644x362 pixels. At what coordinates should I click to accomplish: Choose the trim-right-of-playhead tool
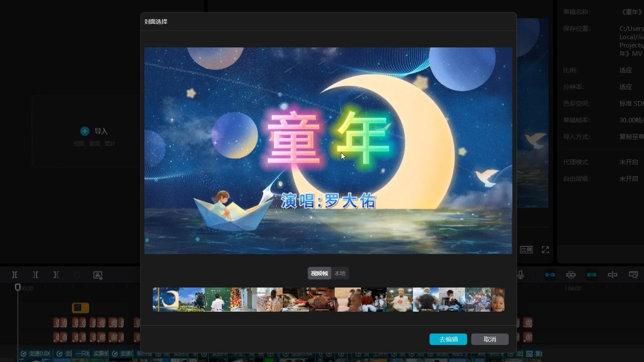point(56,275)
